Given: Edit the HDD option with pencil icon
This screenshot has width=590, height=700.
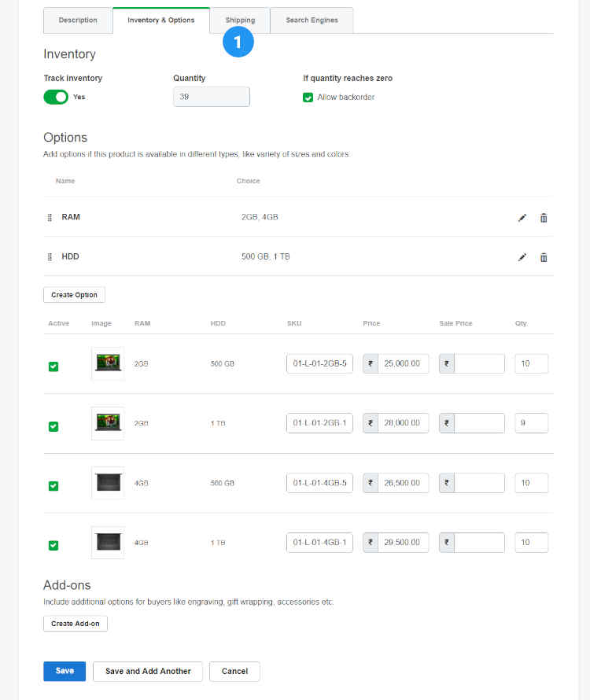Looking at the screenshot, I should point(522,257).
